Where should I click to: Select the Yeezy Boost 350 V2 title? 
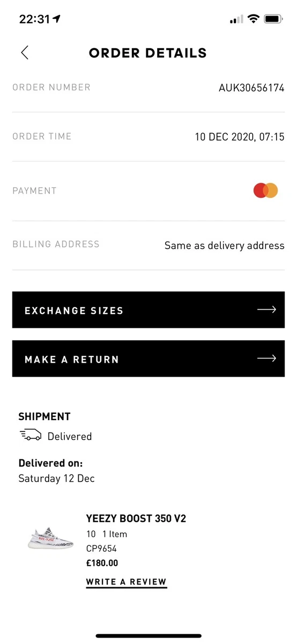(x=136, y=519)
